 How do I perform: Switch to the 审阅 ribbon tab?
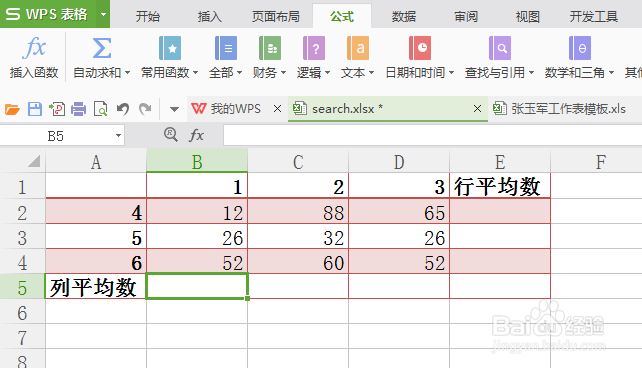coord(466,16)
